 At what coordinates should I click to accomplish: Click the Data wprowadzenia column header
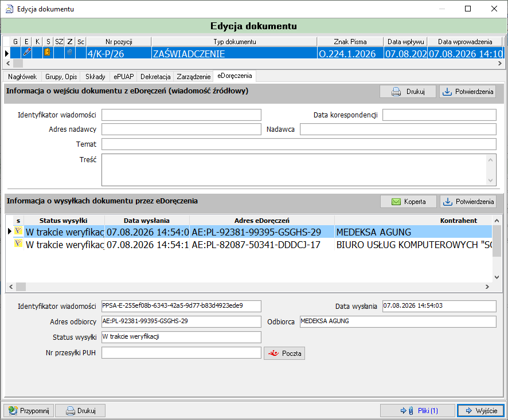(465, 42)
